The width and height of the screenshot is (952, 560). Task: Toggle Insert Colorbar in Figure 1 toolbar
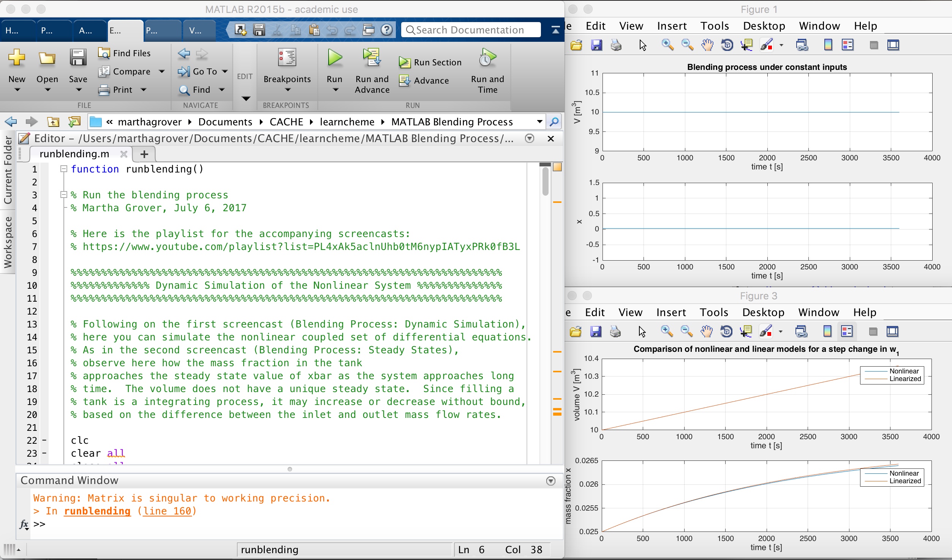click(828, 45)
